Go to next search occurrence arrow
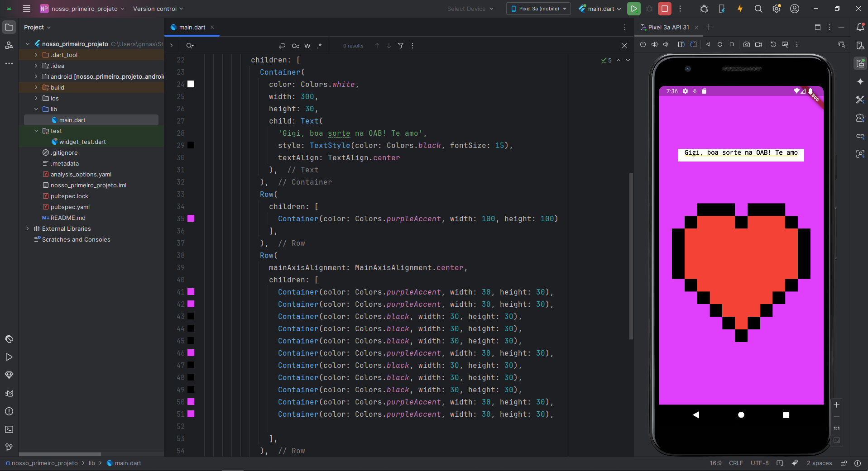 tap(389, 46)
